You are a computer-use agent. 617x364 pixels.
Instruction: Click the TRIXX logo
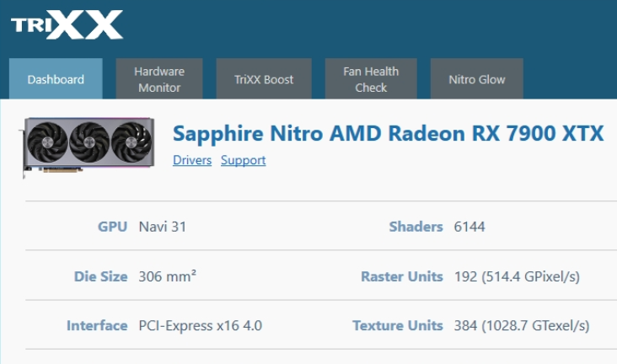tap(67, 24)
